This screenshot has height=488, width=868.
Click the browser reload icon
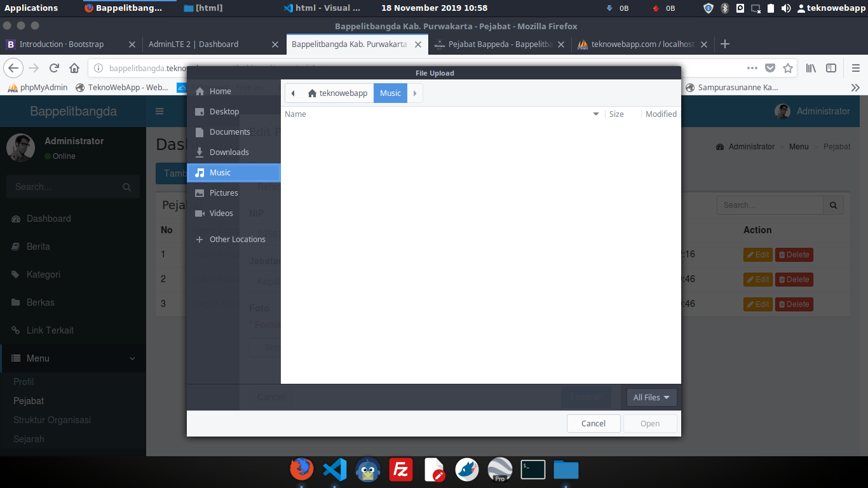55,68
